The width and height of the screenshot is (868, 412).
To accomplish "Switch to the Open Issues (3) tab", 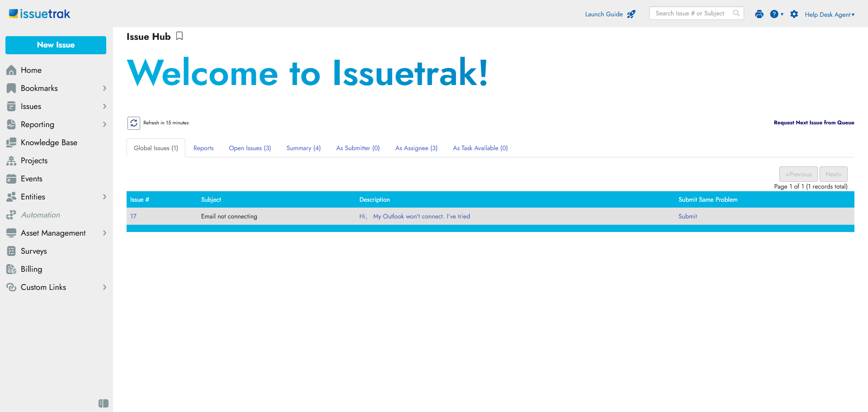I will click(250, 148).
